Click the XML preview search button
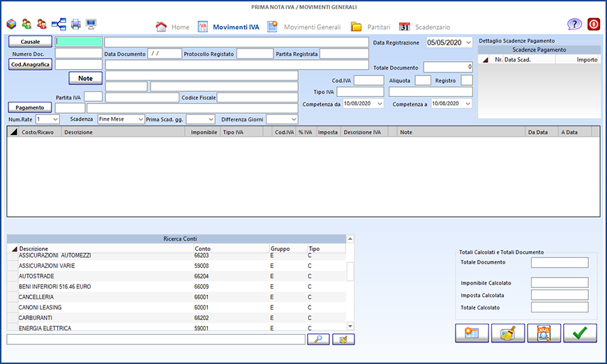Viewport: 607px width, 364px height. click(x=544, y=333)
